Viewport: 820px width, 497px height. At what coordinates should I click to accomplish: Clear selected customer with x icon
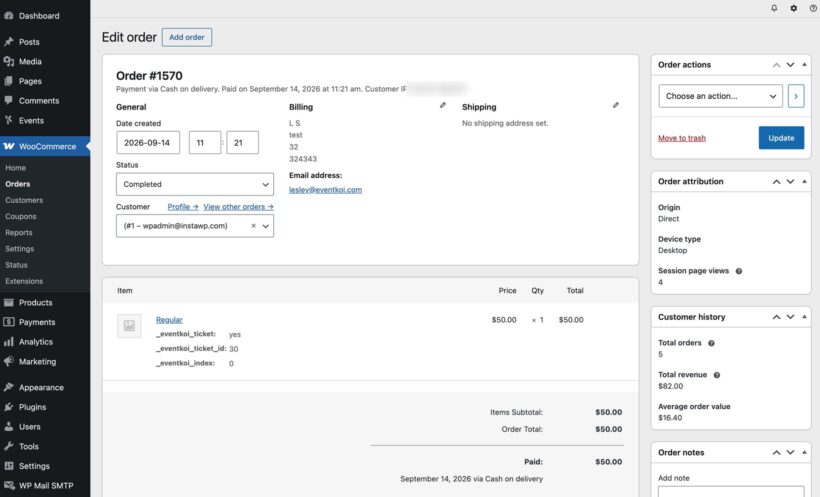(x=254, y=226)
